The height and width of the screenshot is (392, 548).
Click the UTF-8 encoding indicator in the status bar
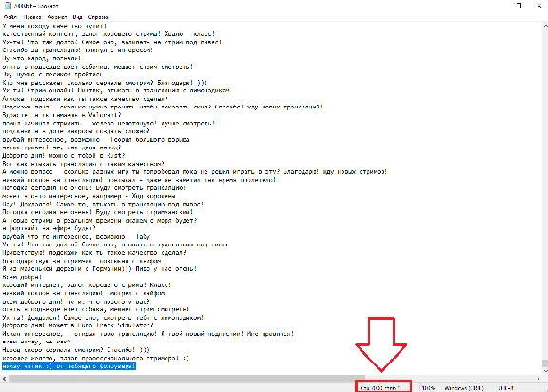[x=506, y=388]
